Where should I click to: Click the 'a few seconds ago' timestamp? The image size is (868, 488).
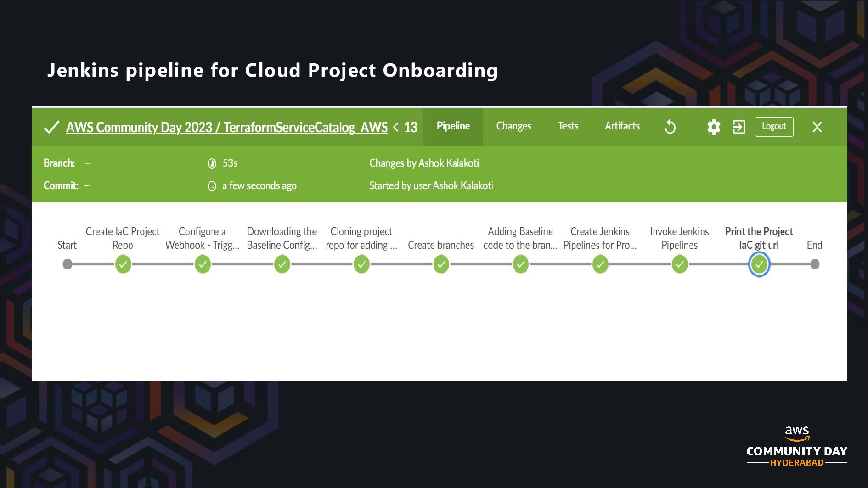[x=259, y=185]
